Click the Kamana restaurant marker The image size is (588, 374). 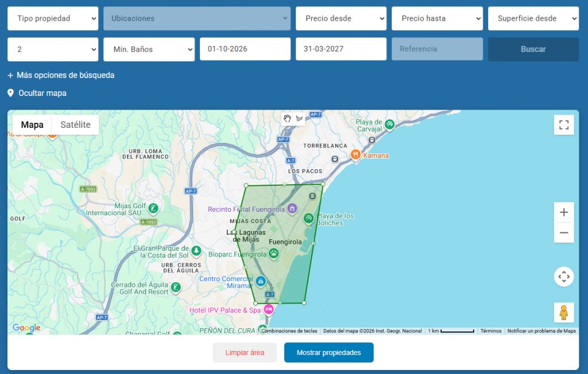pyautogui.click(x=356, y=154)
